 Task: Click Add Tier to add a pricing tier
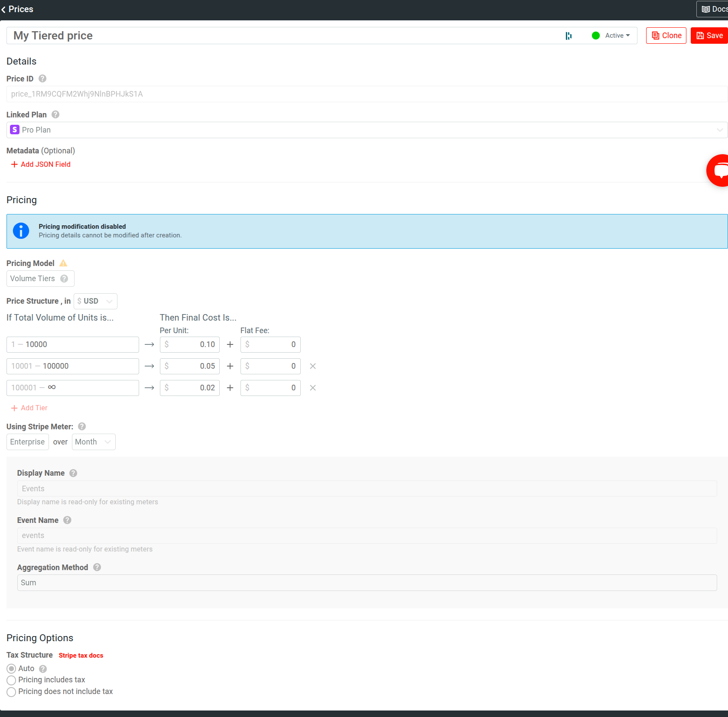coord(29,408)
